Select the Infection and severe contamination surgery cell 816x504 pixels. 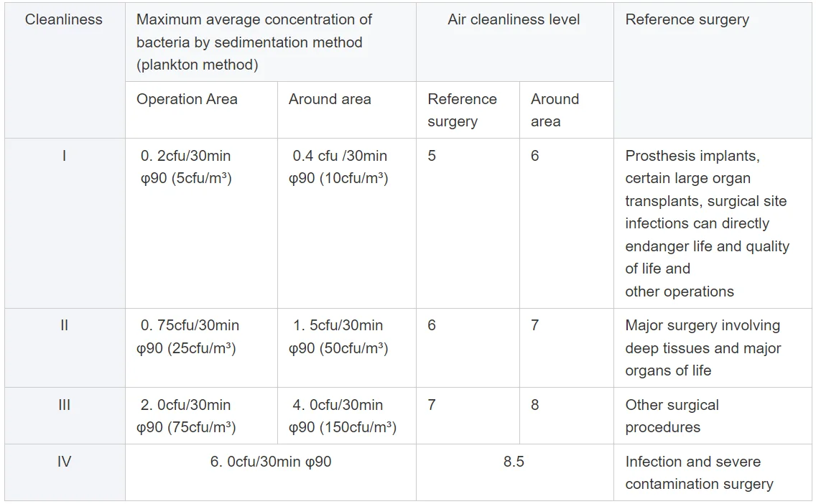pos(699,472)
